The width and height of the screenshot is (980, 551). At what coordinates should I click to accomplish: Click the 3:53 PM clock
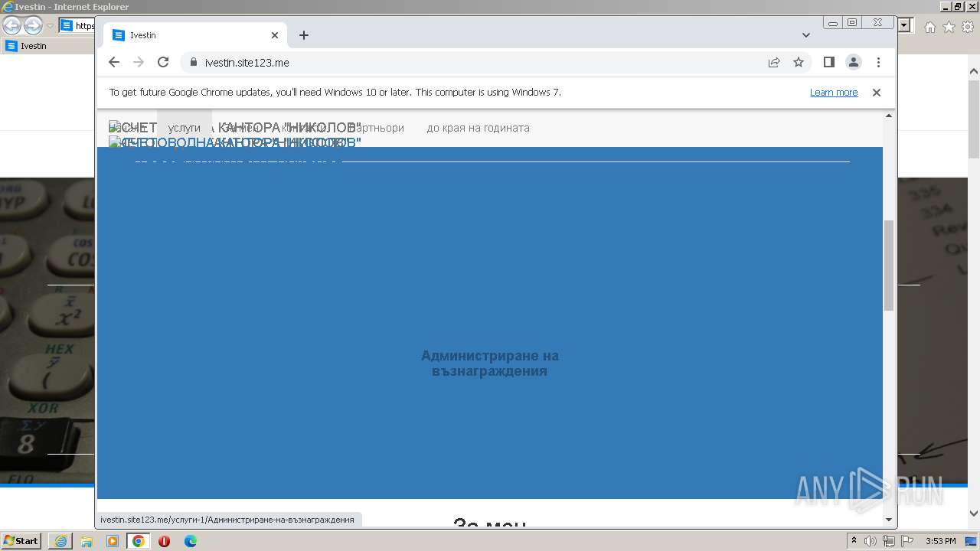click(x=942, y=541)
